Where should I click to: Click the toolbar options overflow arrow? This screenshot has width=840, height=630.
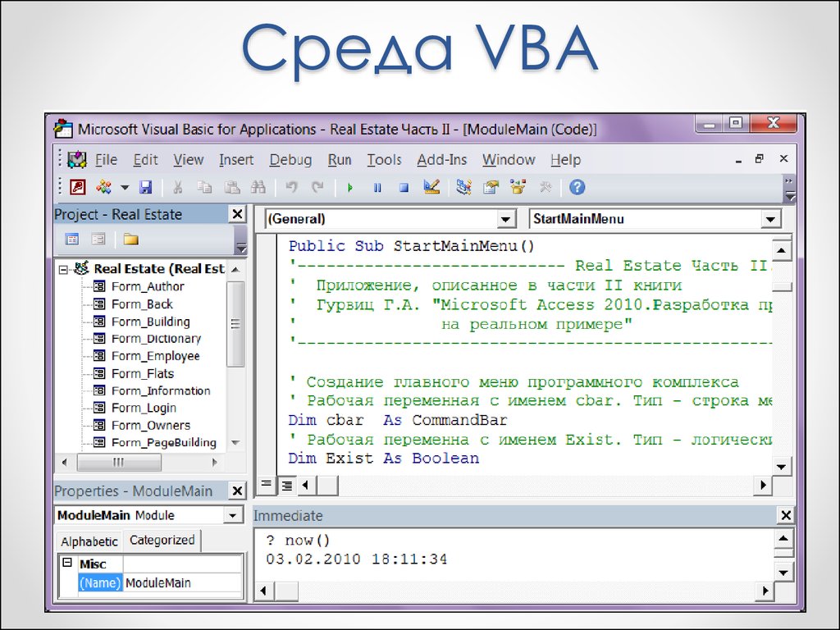click(789, 197)
